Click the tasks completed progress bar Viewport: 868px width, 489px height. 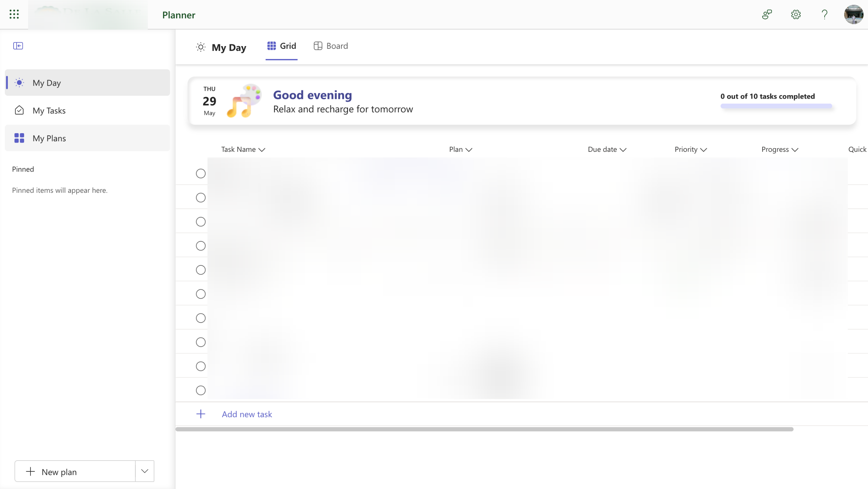click(x=776, y=106)
